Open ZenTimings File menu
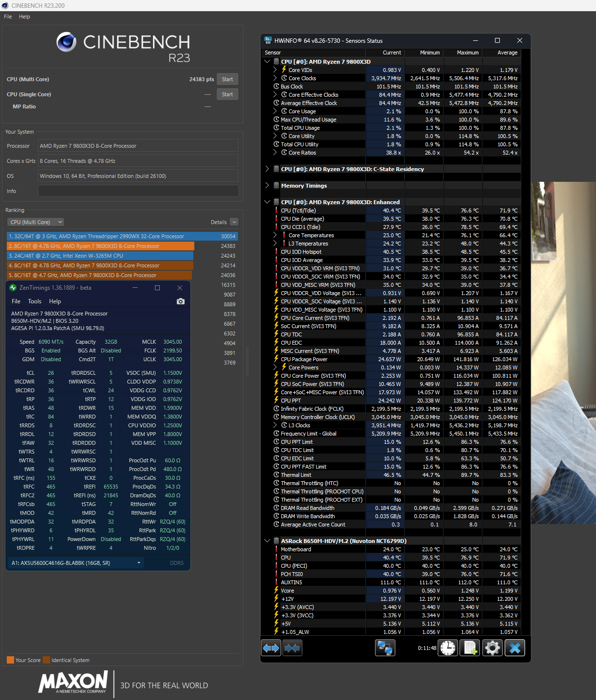 (x=16, y=301)
